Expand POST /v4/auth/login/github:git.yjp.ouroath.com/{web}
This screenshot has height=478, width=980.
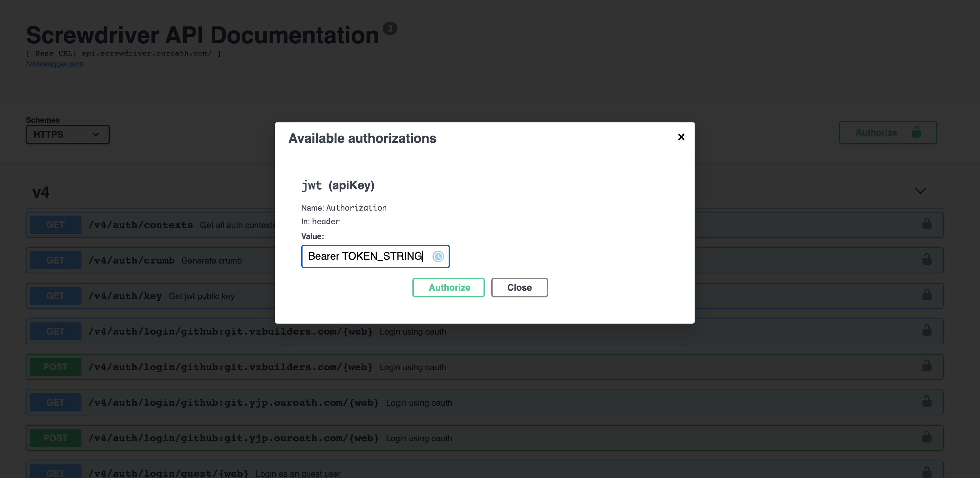484,438
